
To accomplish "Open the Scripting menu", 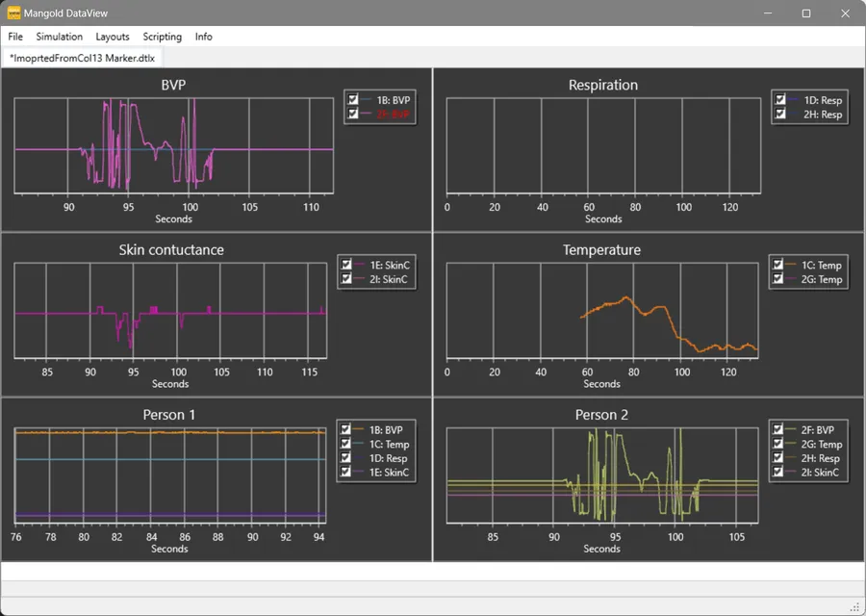I will (162, 37).
